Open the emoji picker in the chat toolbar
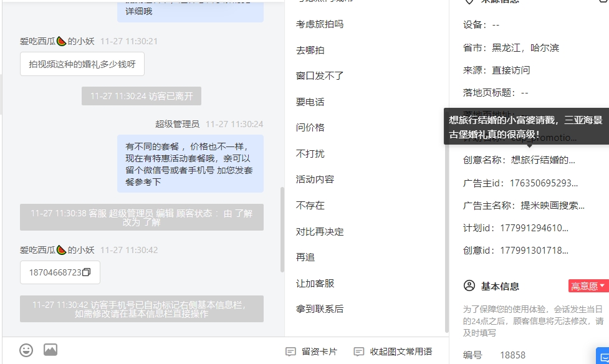Viewport: 609px width, 364px height. click(x=26, y=350)
